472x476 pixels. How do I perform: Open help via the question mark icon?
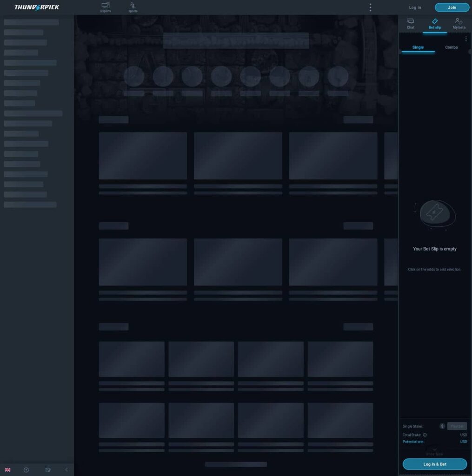(26, 470)
